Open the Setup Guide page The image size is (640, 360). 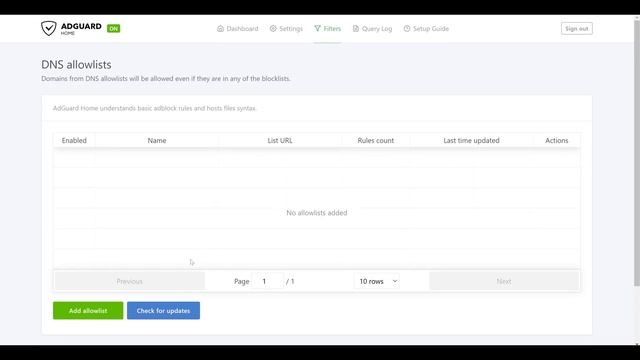(426, 29)
